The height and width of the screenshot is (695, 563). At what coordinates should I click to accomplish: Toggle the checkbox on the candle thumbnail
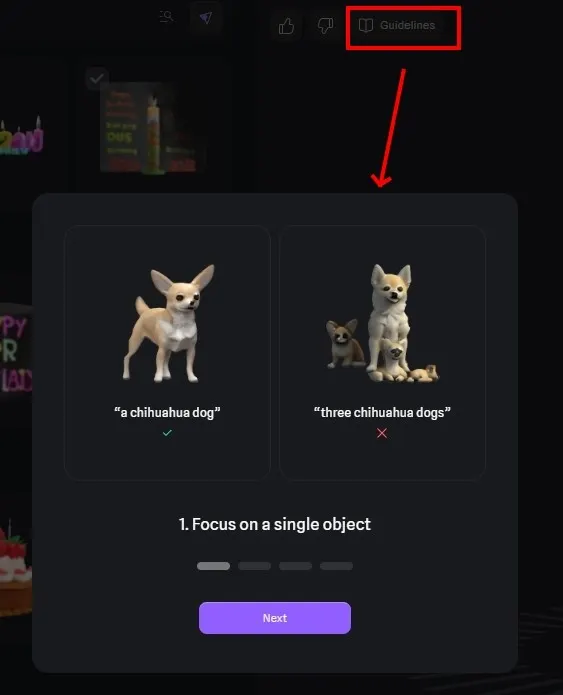pos(97,78)
